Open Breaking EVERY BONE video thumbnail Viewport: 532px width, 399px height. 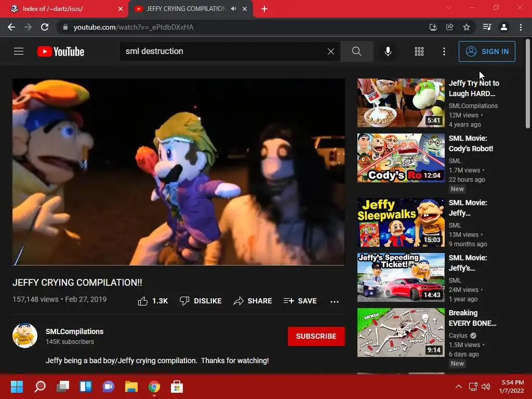point(401,332)
